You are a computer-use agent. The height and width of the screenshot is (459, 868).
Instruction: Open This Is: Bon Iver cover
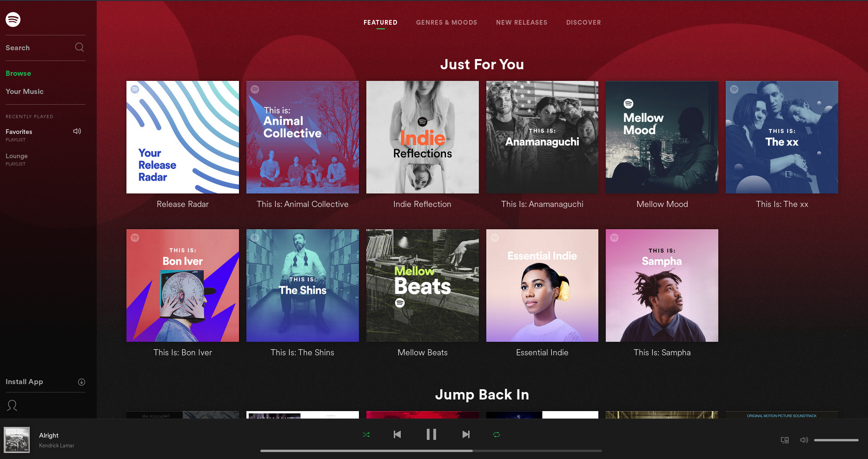pyautogui.click(x=183, y=286)
